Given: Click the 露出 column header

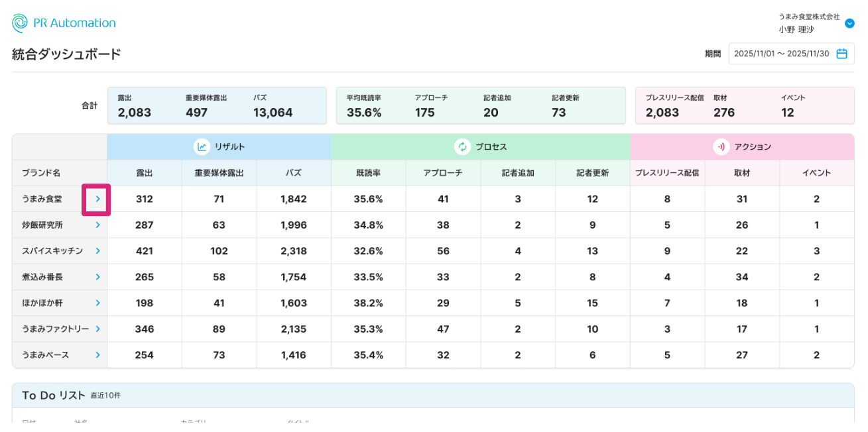Looking at the screenshot, I should (145, 173).
